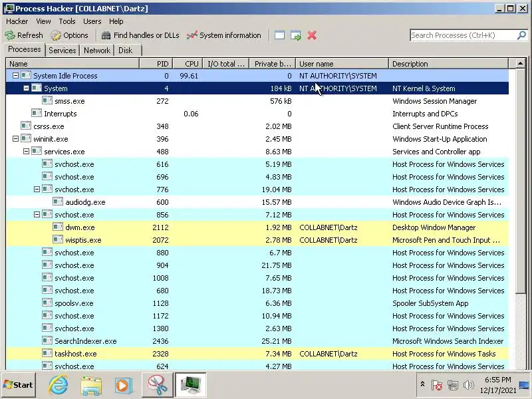Click the Refresh toolbar button
The height and width of the screenshot is (399, 532).
(x=24, y=35)
